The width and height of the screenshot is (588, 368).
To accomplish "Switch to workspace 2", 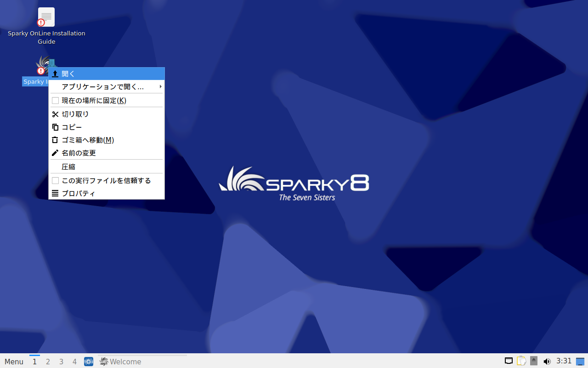I will (48, 362).
